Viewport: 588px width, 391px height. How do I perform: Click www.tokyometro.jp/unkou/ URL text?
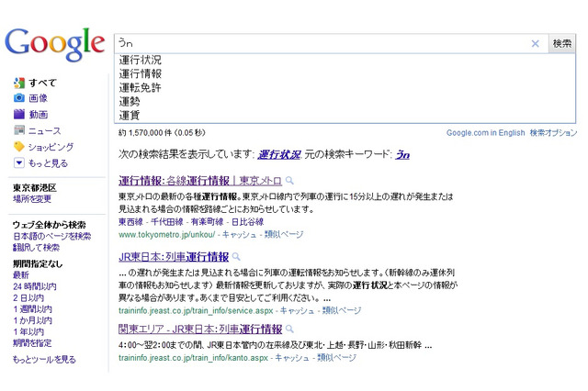[167, 234]
